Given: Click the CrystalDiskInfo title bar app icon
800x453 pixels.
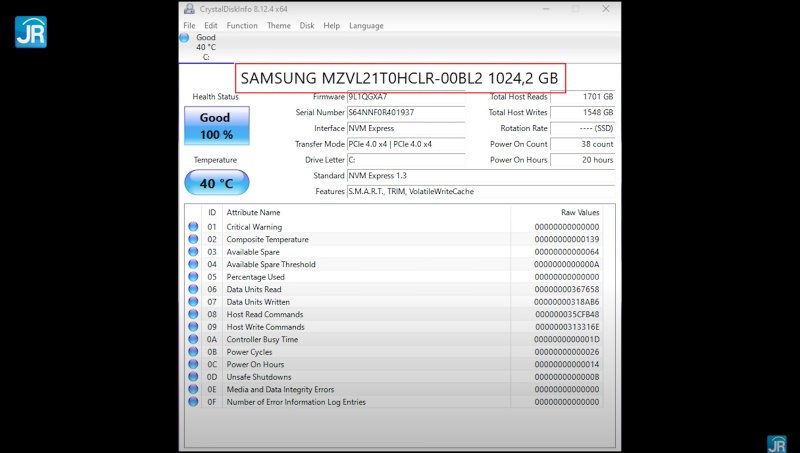Looking at the screenshot, I should point(189,9).
